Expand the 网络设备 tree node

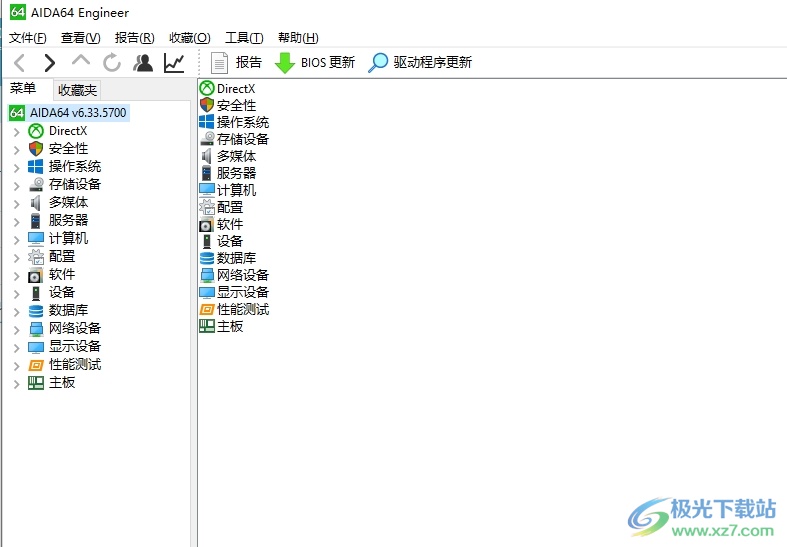[17, 330]
